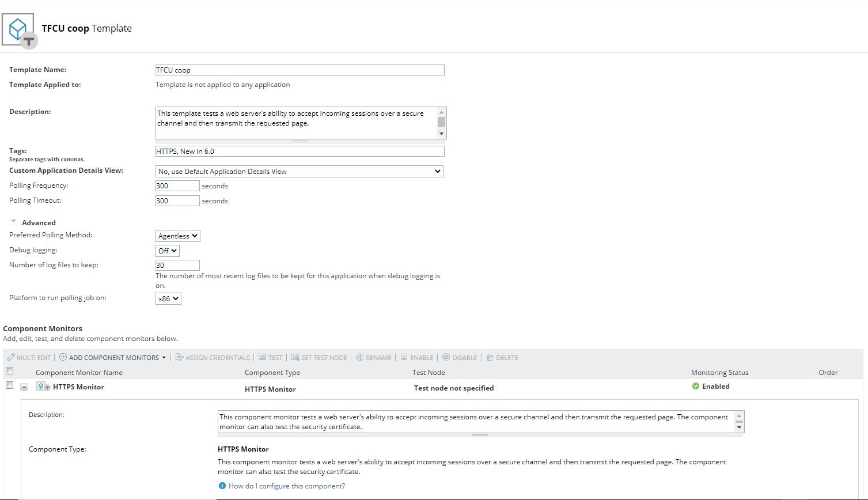Collapse the HTTPS Monitor row details
Viewport: 868px width, 500px height.
[x=24, y=387]
